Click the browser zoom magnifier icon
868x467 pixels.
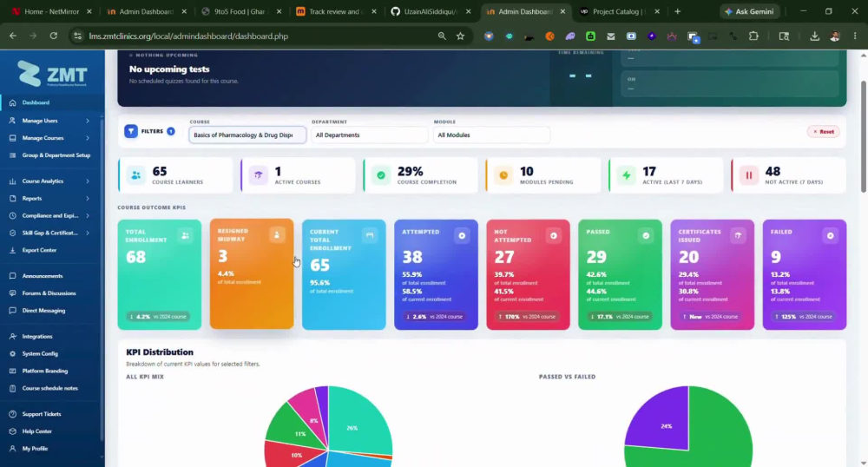coord(442,36)
